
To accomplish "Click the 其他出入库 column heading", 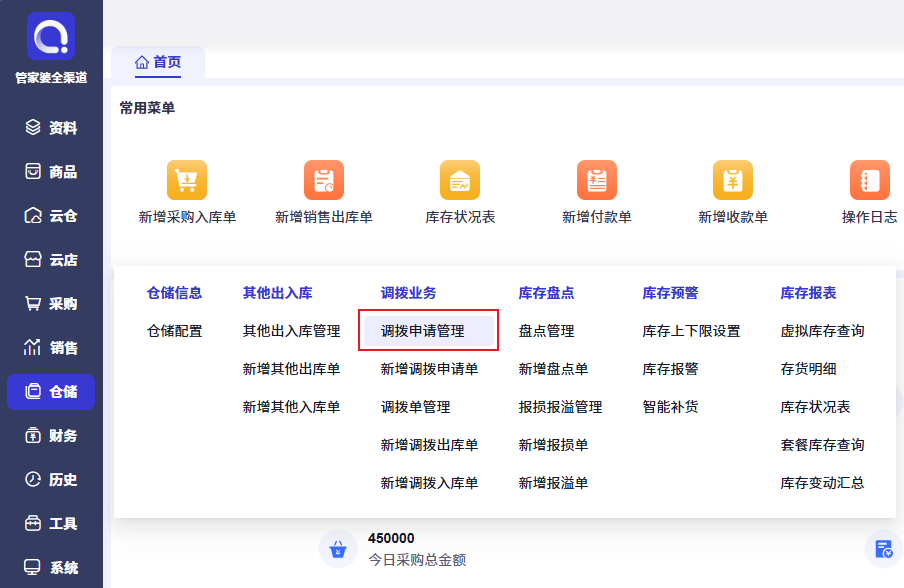I will (277, 293).
